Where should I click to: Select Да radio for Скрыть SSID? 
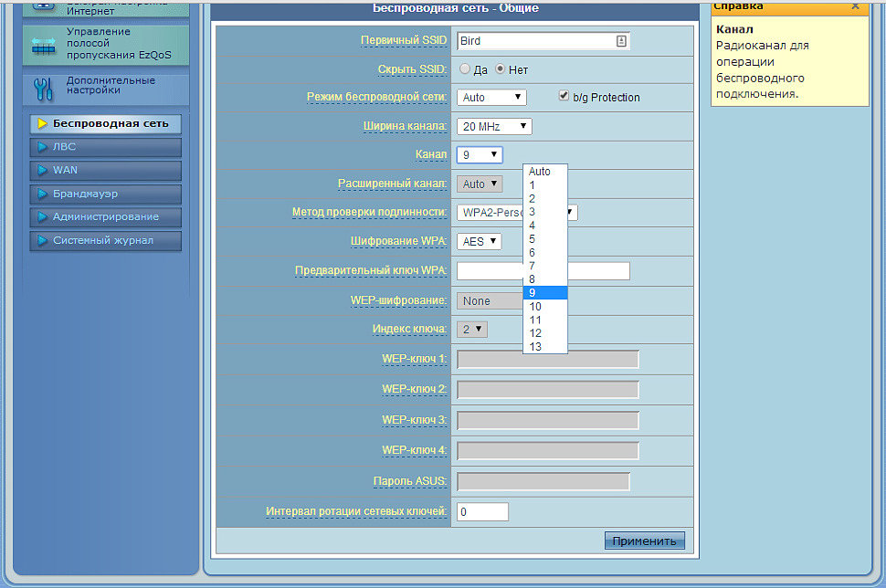pyautogui.click(x=466, y=69)
